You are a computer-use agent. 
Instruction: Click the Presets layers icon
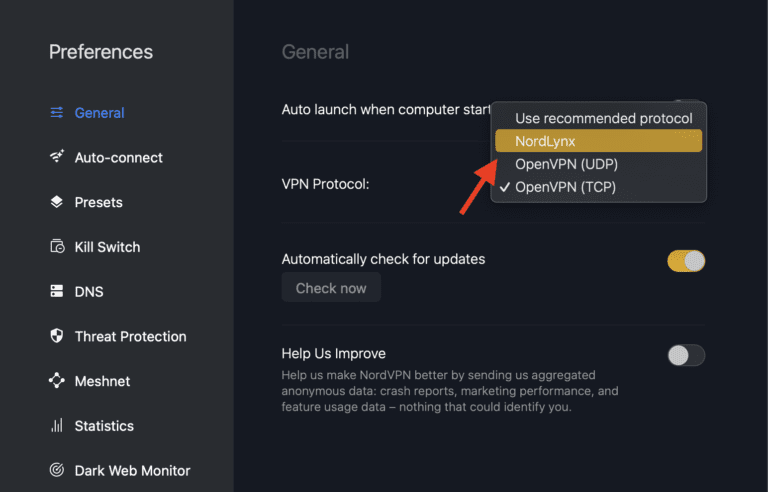coord(57,202)
